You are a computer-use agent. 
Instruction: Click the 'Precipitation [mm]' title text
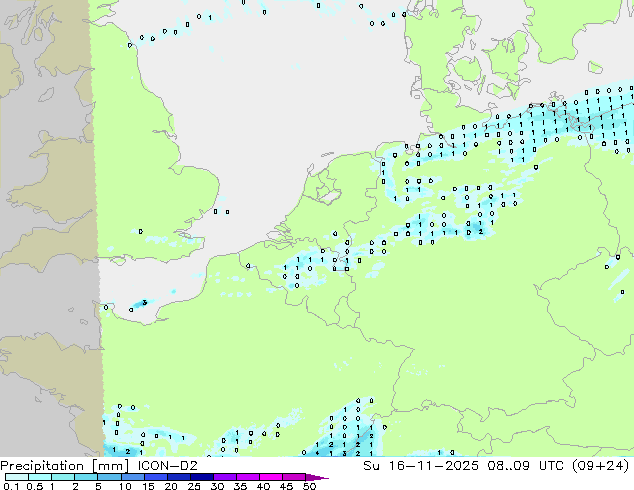click(x=65, y=466)
